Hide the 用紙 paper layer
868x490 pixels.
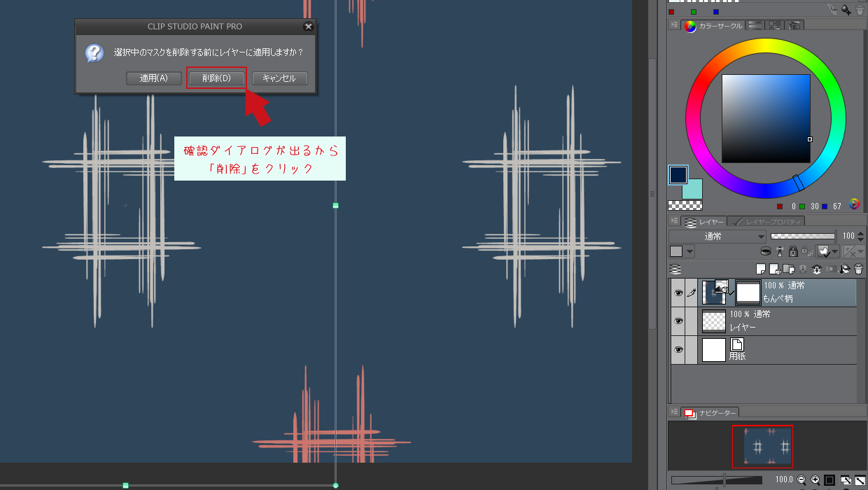pos(678,349)
